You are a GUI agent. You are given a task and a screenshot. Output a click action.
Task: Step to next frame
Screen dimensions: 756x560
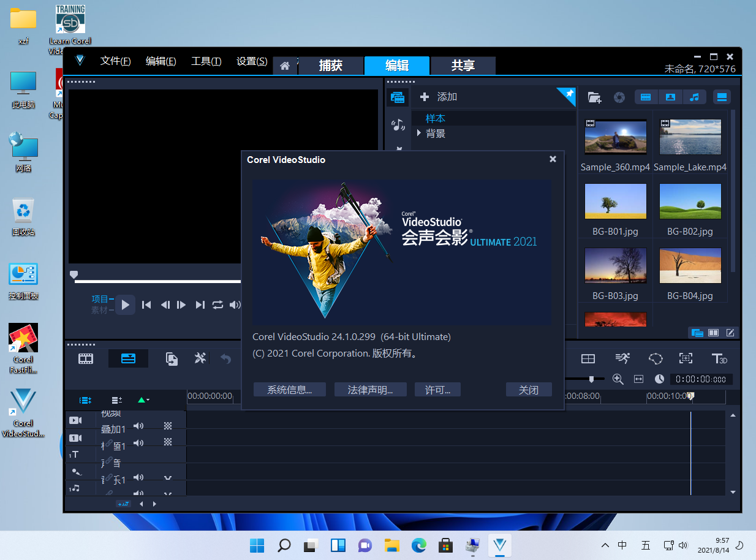(181, 305)
